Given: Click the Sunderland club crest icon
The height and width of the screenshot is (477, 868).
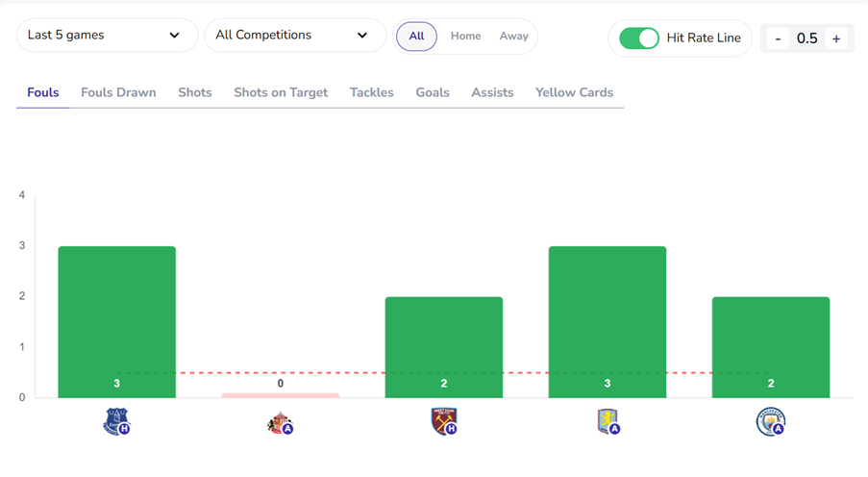Looking at the screenshot, I should click(279, 421).
